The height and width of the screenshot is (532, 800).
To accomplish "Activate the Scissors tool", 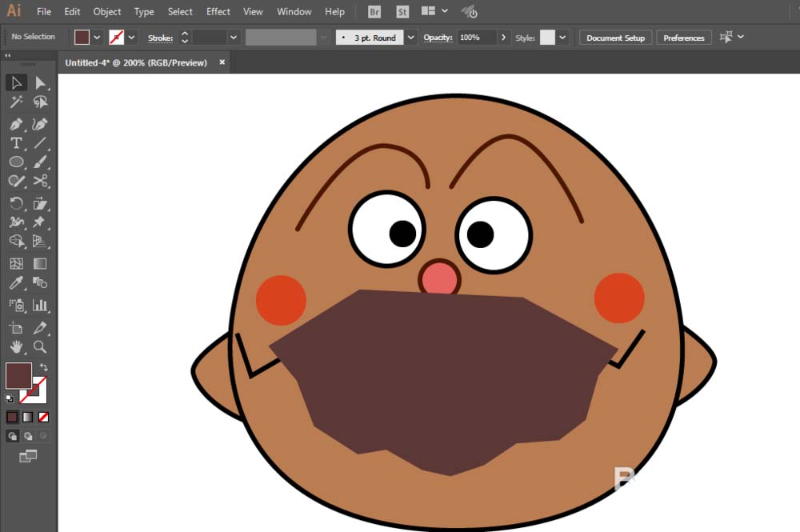I will pos(40,182).
